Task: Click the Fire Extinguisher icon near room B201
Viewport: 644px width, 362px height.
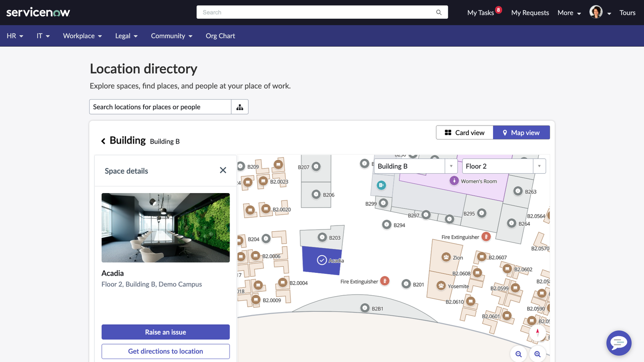Action: point(385,281)
